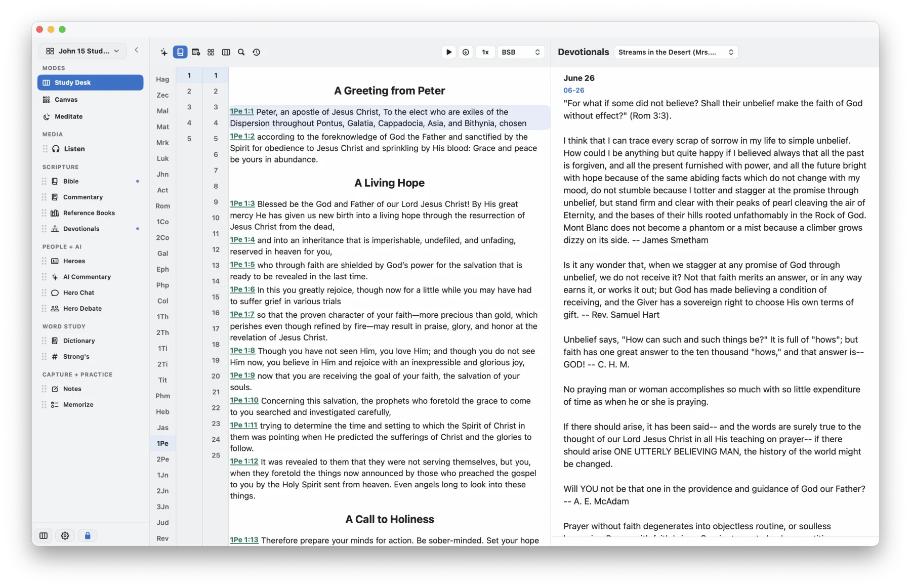Open the Heroes item

[91, 261]
